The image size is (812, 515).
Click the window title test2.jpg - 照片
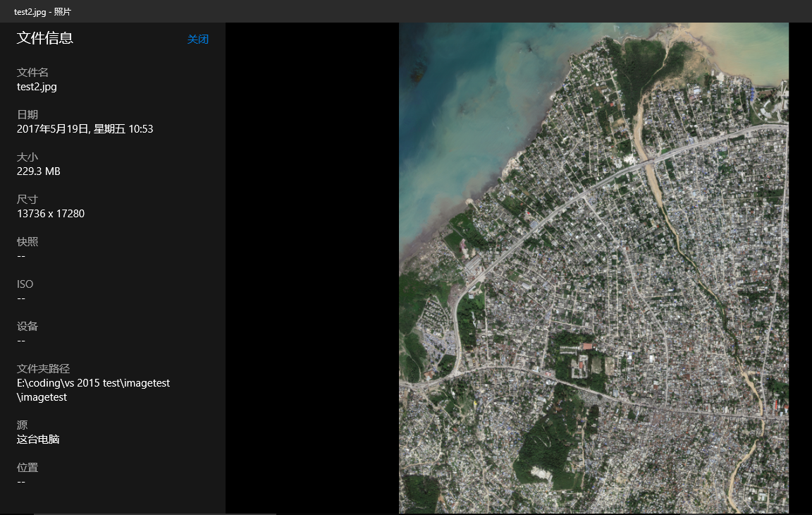(x=42, y=11)
